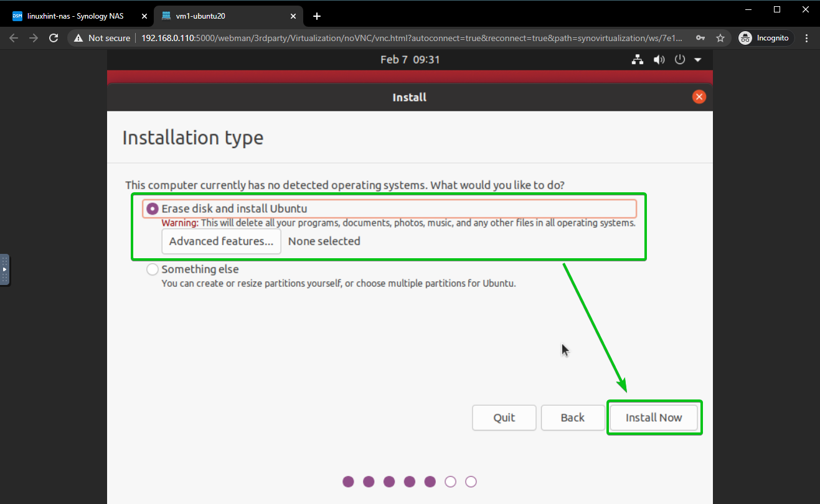Screen dimensions: 820x504
Task: Open Chrome three-dot menu
Action: pos(807,38)
